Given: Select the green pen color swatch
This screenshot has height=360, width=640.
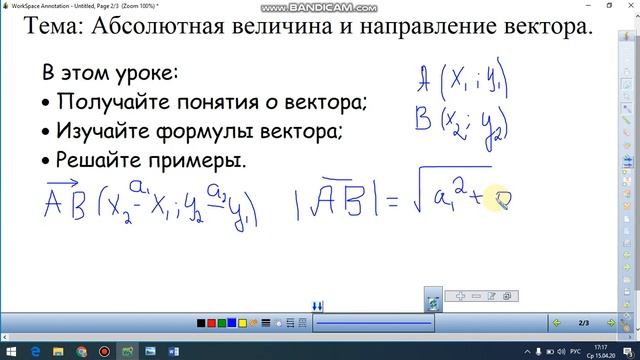Looking at the screenshot, I should click(x=222, y=323).
